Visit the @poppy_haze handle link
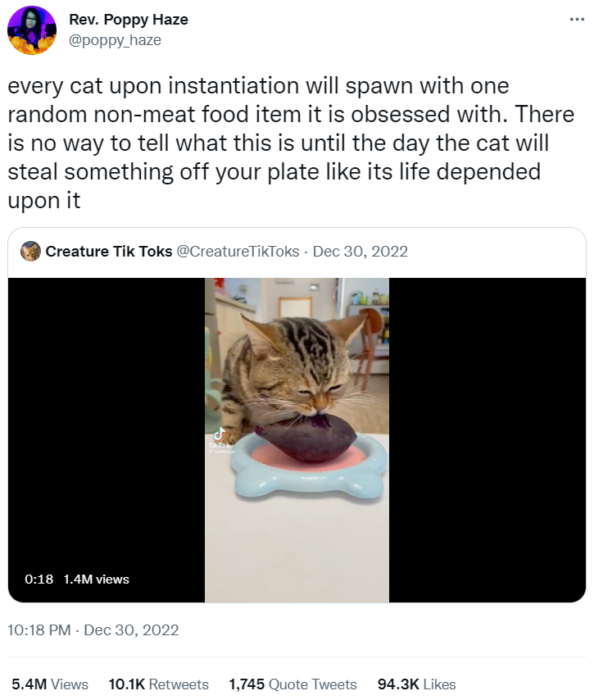Image resolution: width=594 pixels, height=700 pixels. [x=115, y=39]
